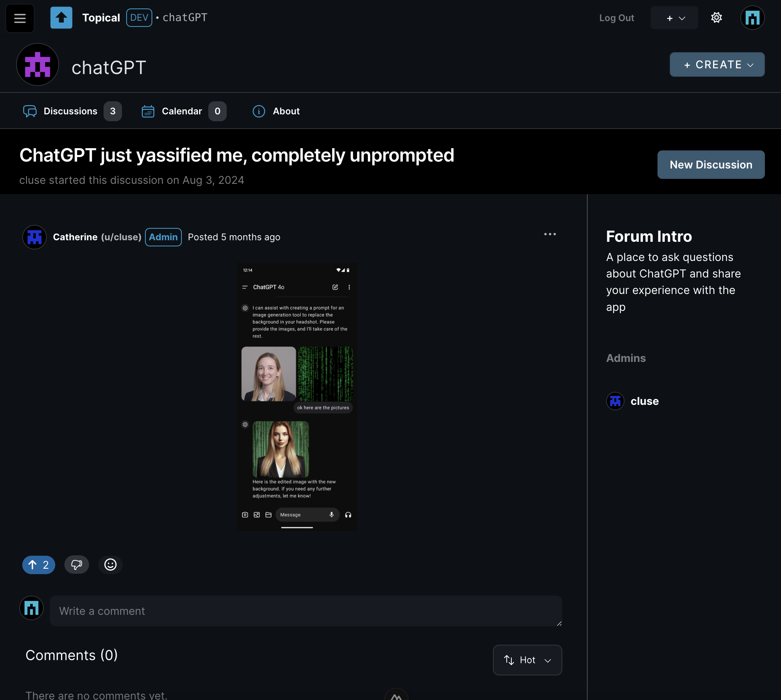Click the chatGPT breadcrumb in the header
The height and width of the screenshot is (700, 781).
pyautogui.click(x=185, y=18)
